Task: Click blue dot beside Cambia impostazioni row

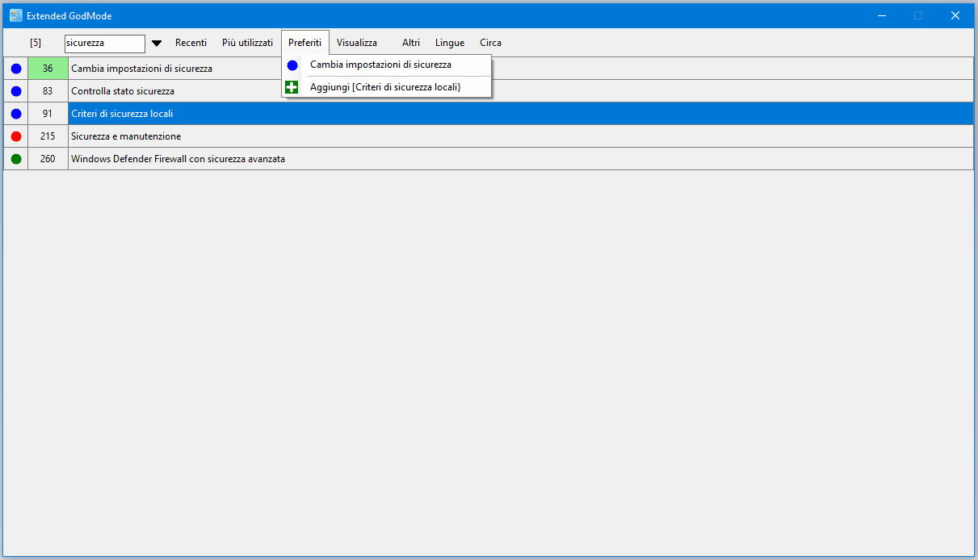Action: pos(16,69)
